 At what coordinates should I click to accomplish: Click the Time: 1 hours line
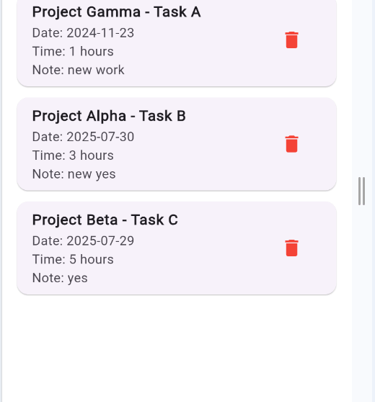coord(73,52)
